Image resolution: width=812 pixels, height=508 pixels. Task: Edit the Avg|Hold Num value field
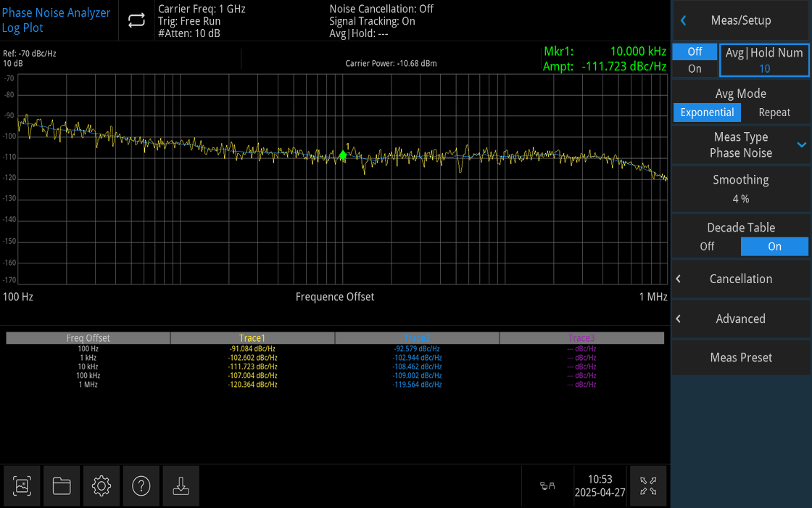[x=764, y=60]
